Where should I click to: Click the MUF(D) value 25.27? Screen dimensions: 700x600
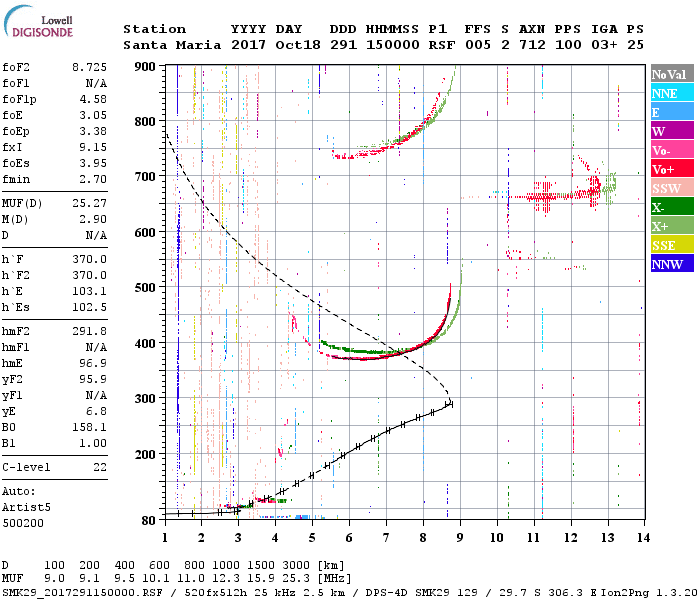[x=89, y=204]
